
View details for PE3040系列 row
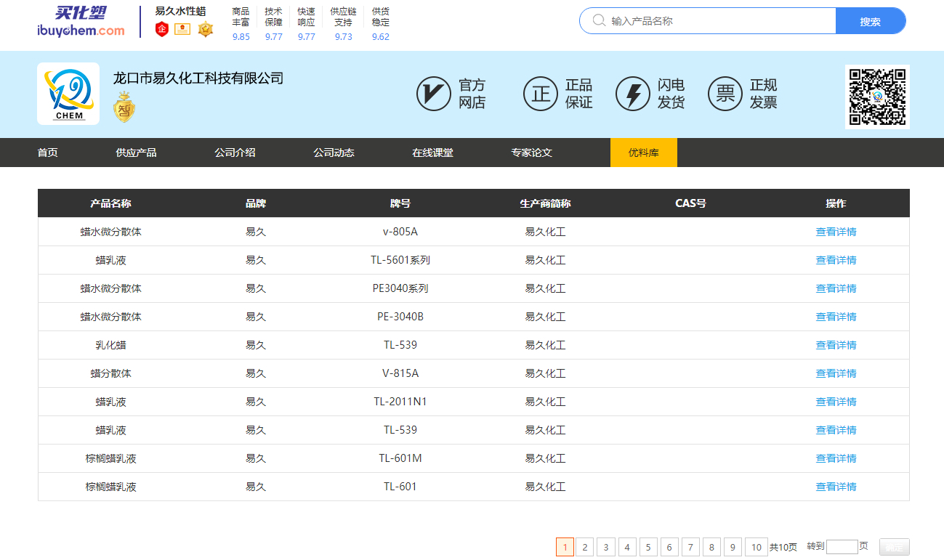tap(836, 288)
